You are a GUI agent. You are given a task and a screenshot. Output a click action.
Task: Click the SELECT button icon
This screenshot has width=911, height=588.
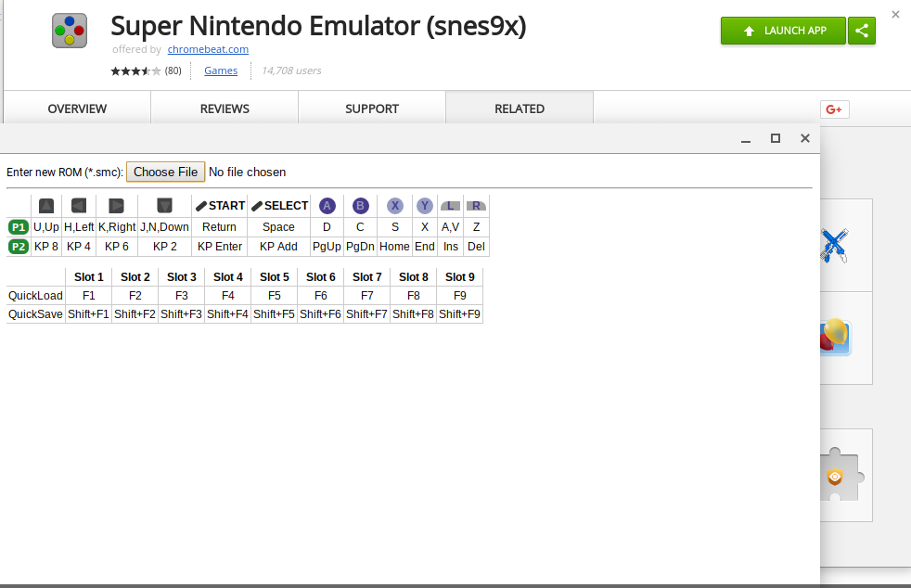[x=279, y=206]
